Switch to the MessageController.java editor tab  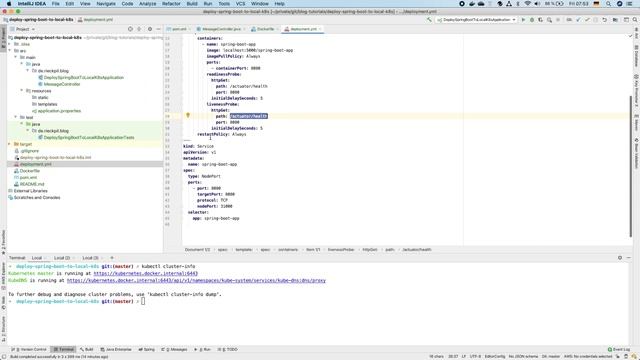[221, 29]
